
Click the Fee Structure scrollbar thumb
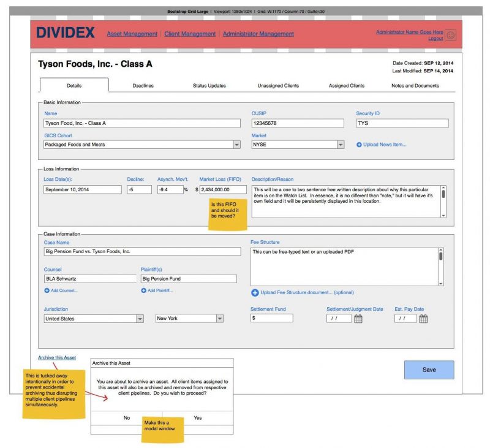(x=440, y=256)
